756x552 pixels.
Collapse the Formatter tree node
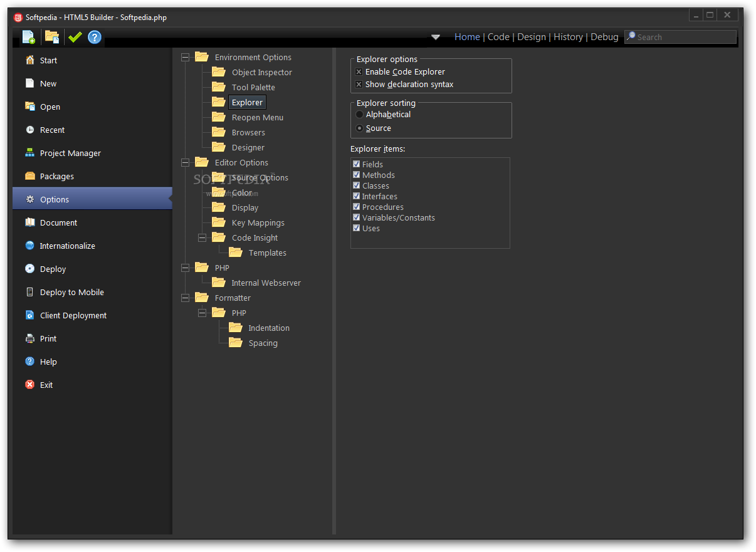[185, 298]
